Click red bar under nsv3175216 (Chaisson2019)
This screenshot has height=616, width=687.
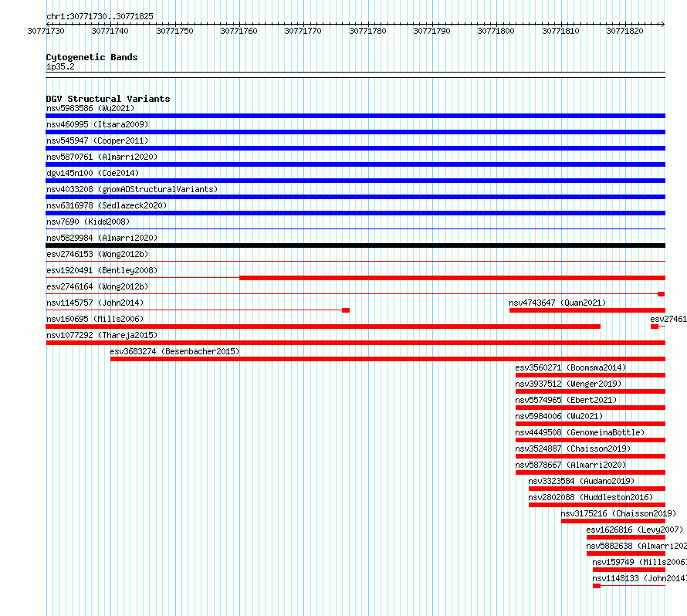tap(614, 521)
